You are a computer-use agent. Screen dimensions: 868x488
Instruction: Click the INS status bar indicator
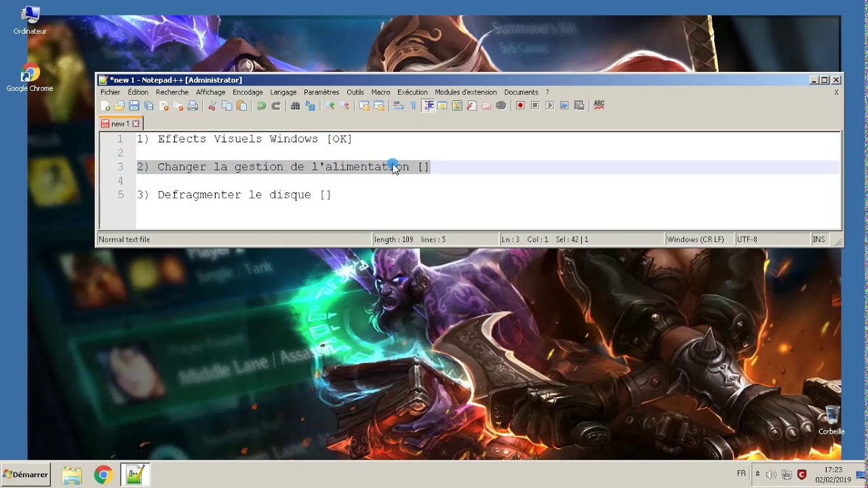819,239
